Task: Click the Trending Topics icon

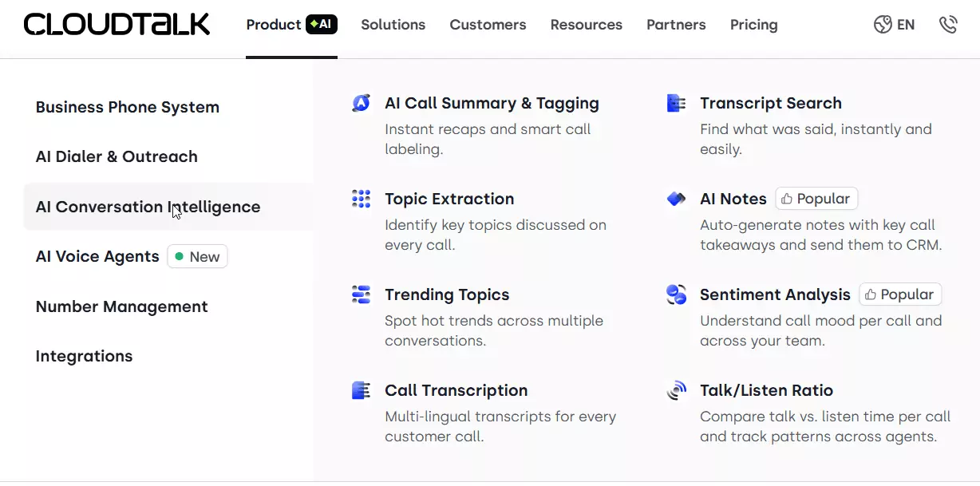Action: [361, 294]
